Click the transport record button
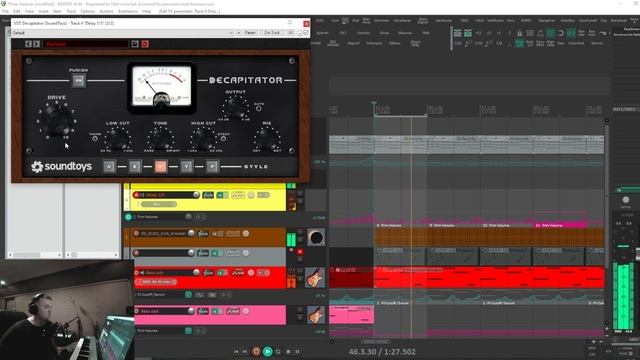The image size is (640, 360). click(x=256, y=351)
